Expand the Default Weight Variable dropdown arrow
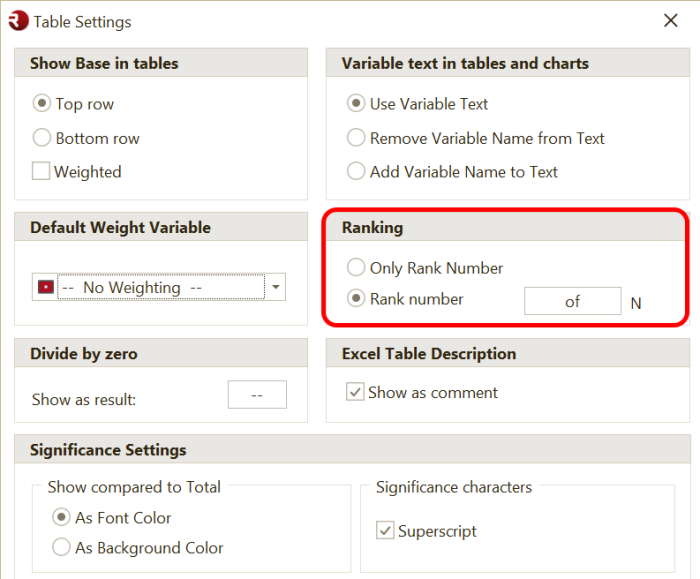The height and width of the screenshot is (579, 700). click(x=275, y=288)
